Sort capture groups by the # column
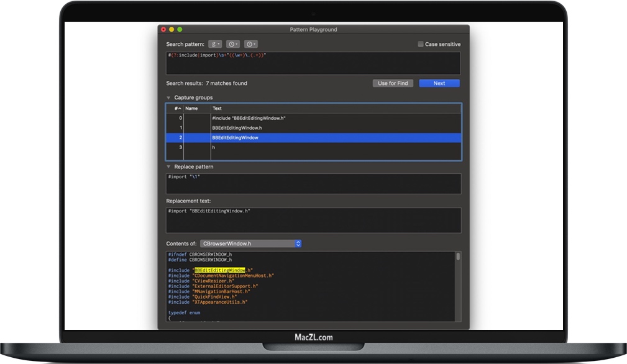This screenshot has width=627, height=364. click(x=176, y=108)
